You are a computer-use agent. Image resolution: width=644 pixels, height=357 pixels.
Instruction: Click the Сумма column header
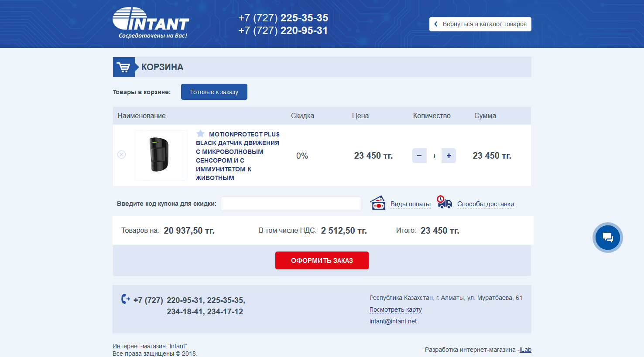(485, 116)
